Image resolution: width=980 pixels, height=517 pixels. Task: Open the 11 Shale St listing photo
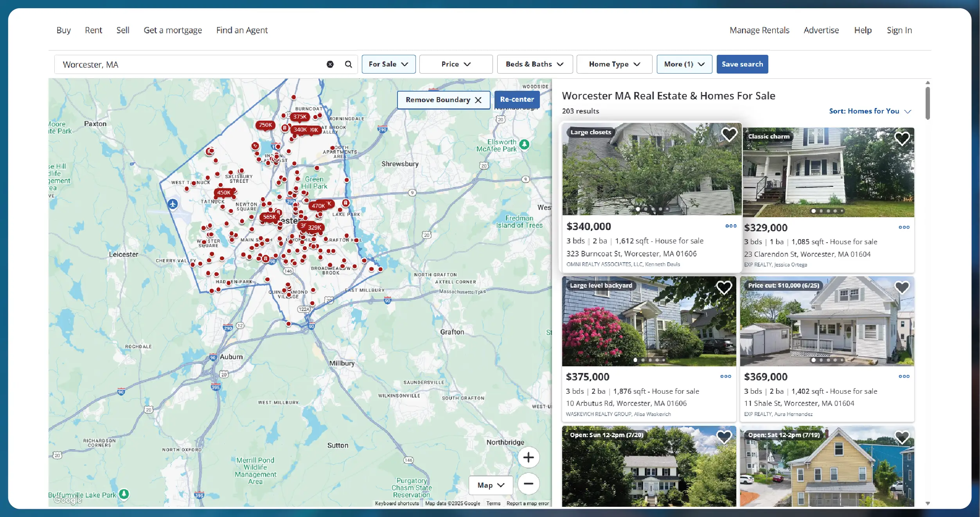pos(827,322)
